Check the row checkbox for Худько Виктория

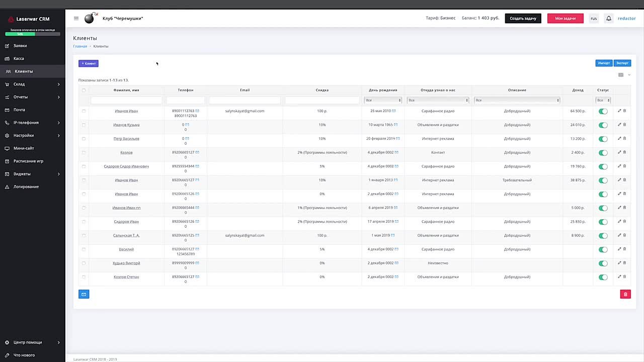click(84, 263)
